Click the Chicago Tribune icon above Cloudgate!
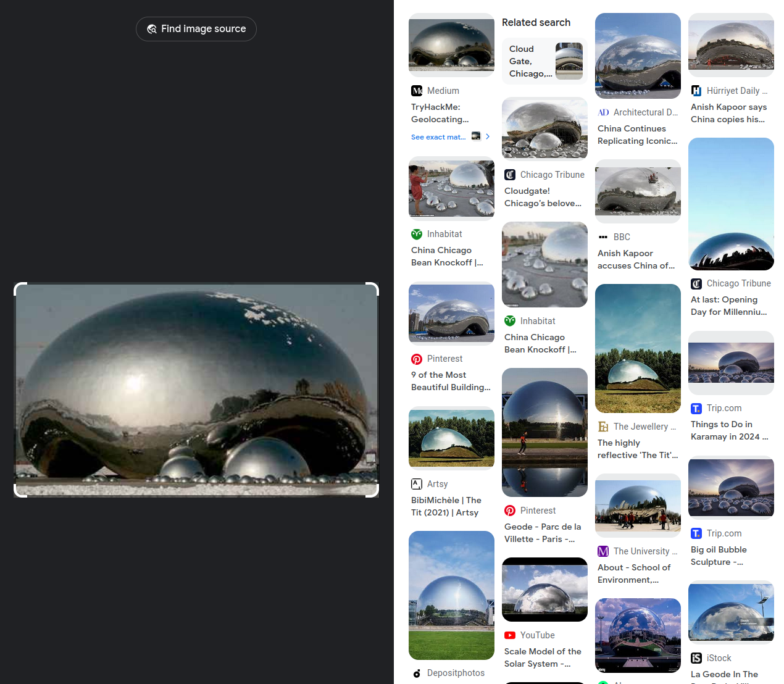The height and width of the screenshot is (684, 784). pyautogui.click(x=510, y=175)
